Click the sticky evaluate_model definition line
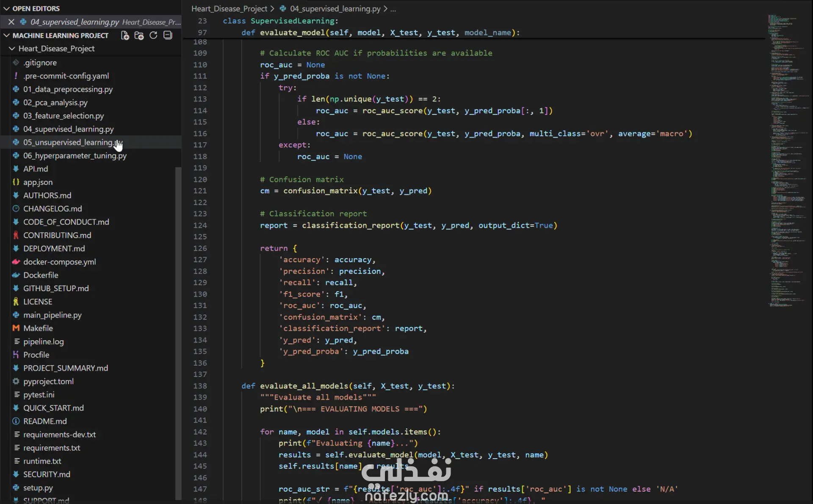This screenshot has height=504, width=813. (380, 33)
